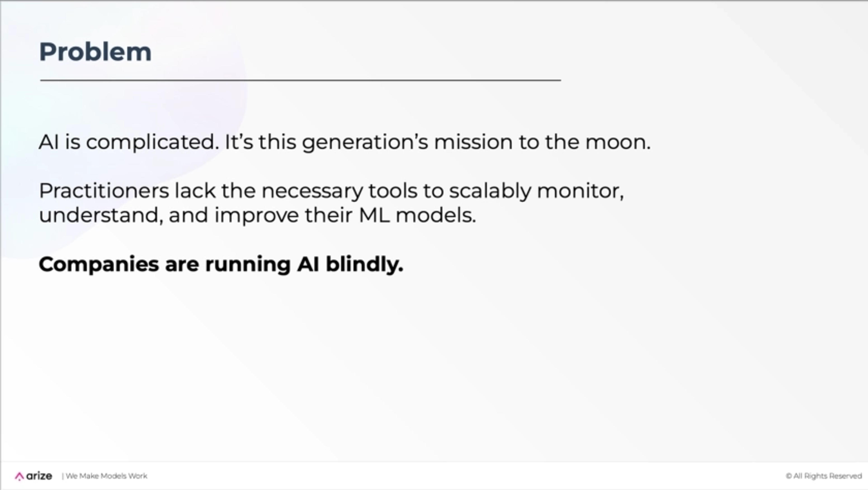Click the bold word 'blindly.'
868x490 pixels.
point(365,265)
